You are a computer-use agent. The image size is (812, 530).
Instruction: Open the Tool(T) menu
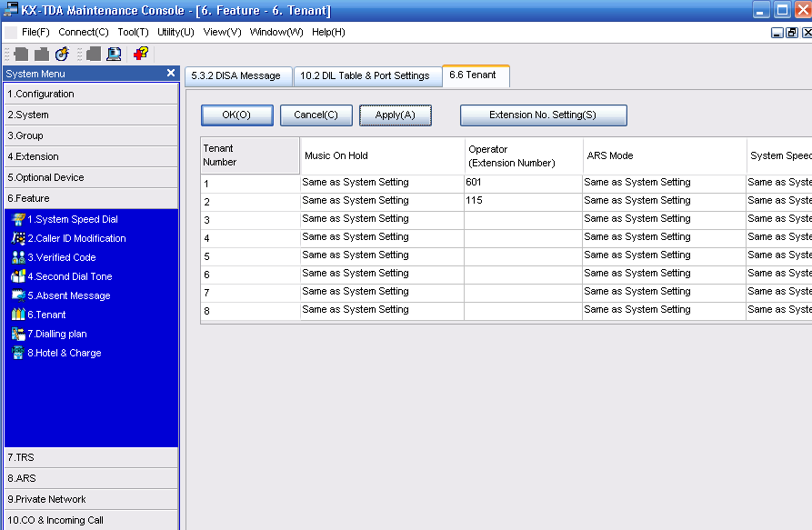(133, 32)
